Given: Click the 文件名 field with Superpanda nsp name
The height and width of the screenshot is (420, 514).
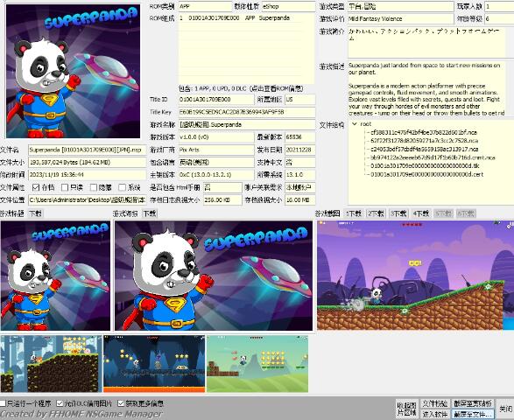Looking at the screenshot, I should pyautogui.click(x=87, y=150).
